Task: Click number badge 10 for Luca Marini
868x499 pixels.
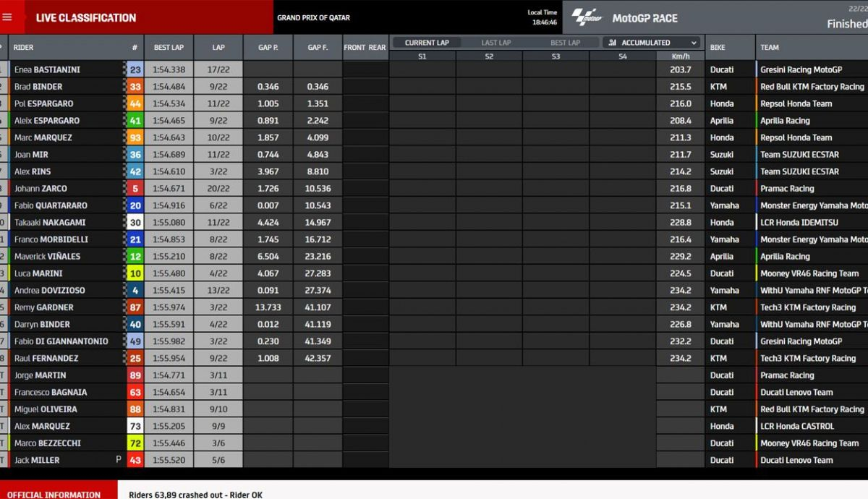Action: click(x=135, y=273)
